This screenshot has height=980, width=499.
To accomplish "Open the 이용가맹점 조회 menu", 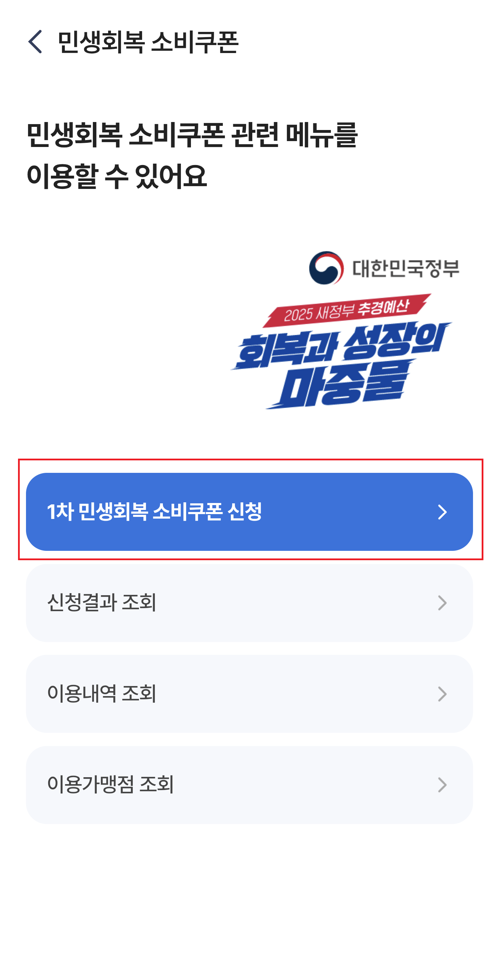I will point(249,784).
